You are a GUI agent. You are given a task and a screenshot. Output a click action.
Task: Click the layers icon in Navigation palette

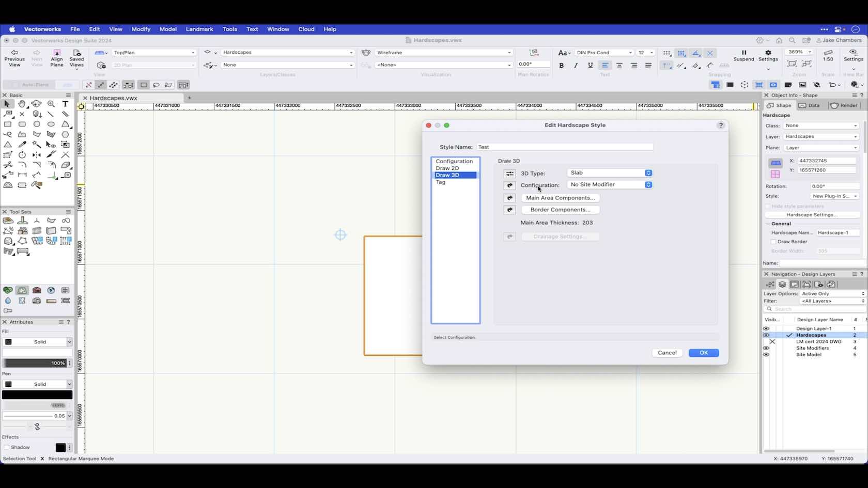tap(782, 285)
